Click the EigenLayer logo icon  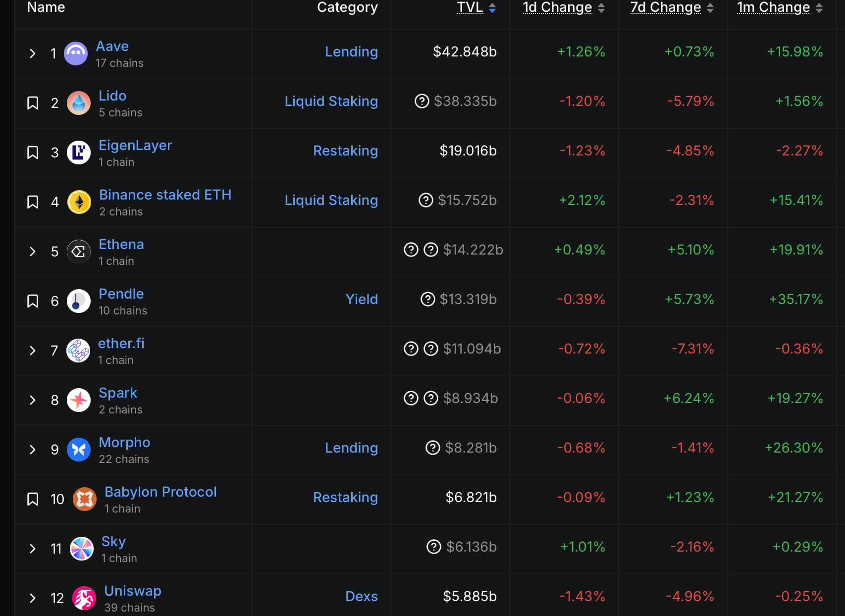(79, 153)
